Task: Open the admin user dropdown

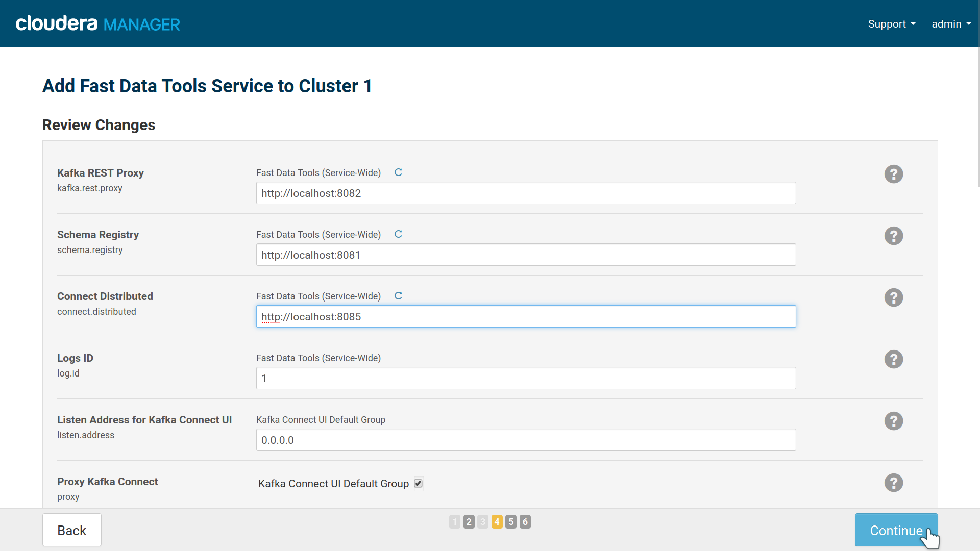Action: point(951,24)
